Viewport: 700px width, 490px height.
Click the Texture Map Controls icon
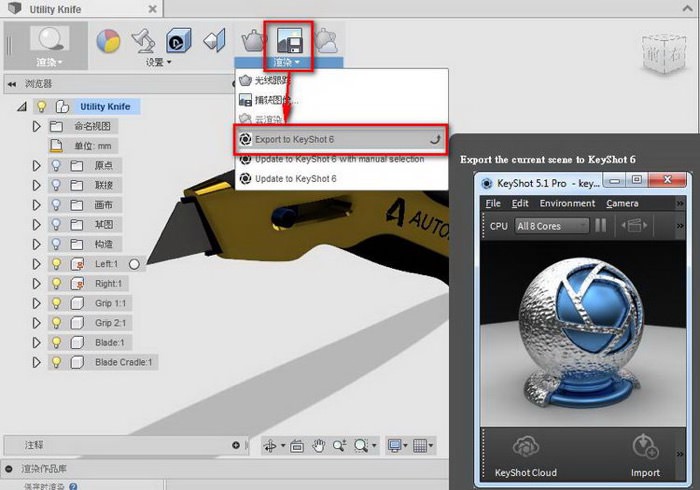coord(215,41)
